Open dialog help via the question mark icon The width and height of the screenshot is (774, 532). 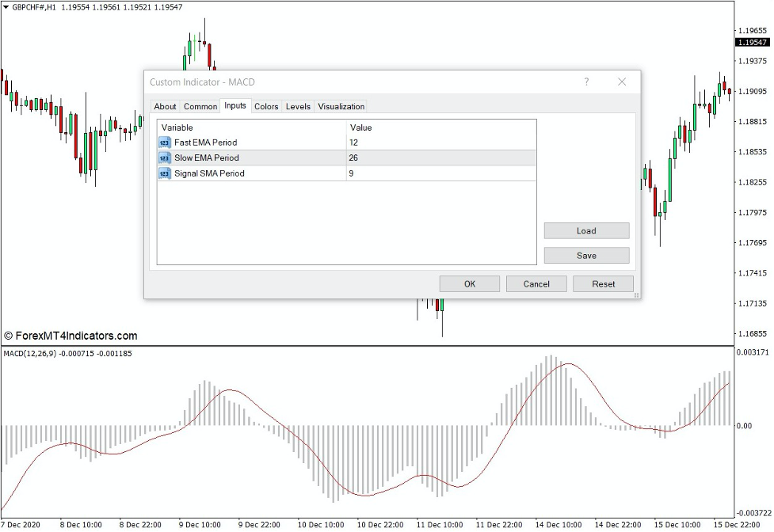[x=586, y=82]
